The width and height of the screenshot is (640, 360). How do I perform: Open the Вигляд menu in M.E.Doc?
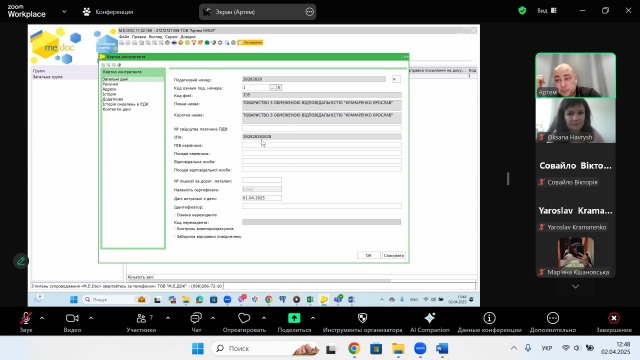click(156, 37)
